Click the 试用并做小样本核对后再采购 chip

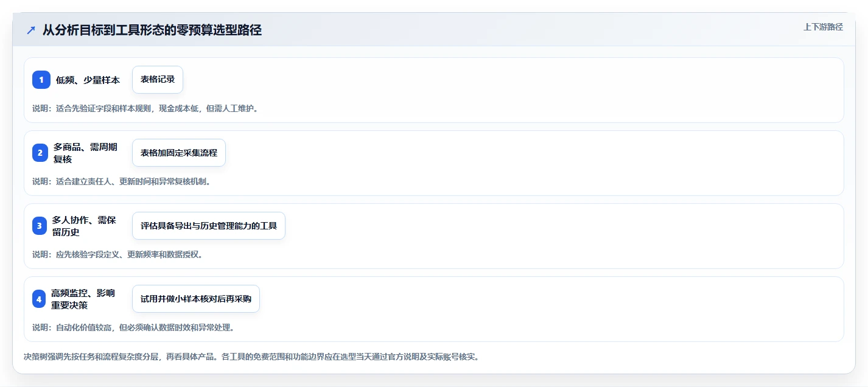(196, 299)
